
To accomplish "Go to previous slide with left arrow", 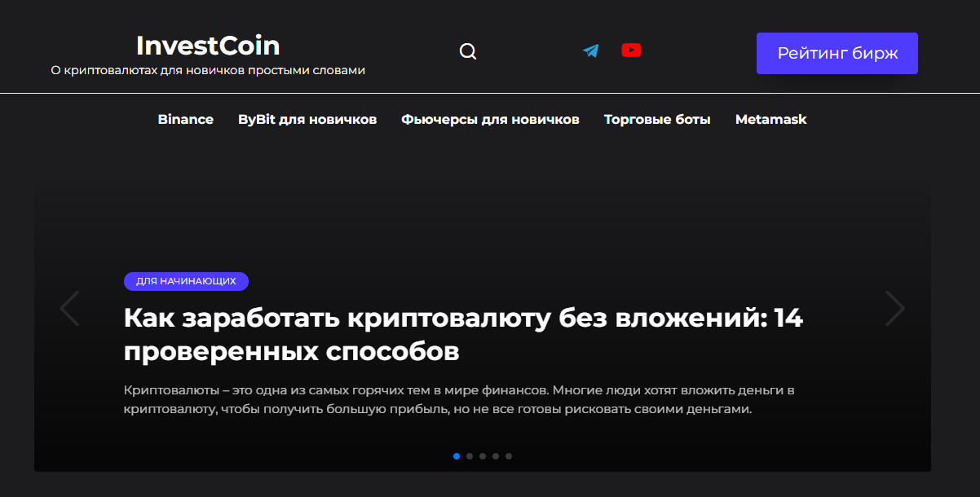I will [70, 309].
